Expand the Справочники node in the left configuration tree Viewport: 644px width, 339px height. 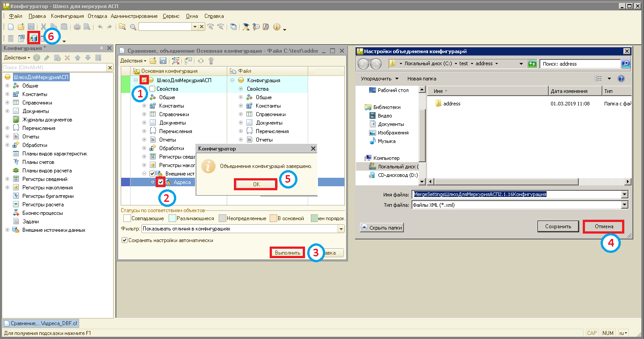point(7,103)
